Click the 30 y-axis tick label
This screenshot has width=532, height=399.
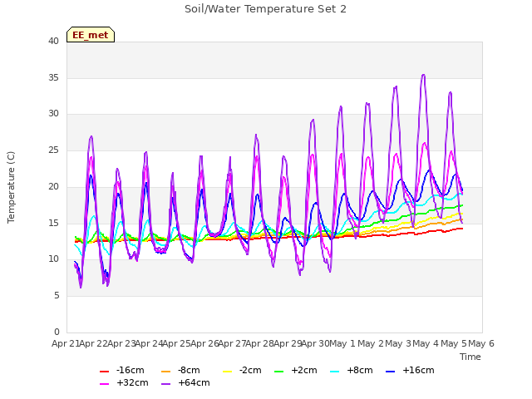[x=53, y=114]
